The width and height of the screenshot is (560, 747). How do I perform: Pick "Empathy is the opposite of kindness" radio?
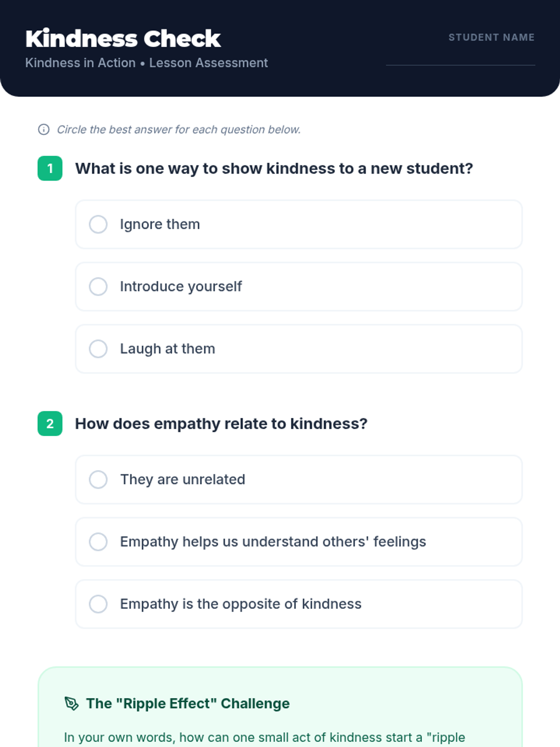coord(98,604)
